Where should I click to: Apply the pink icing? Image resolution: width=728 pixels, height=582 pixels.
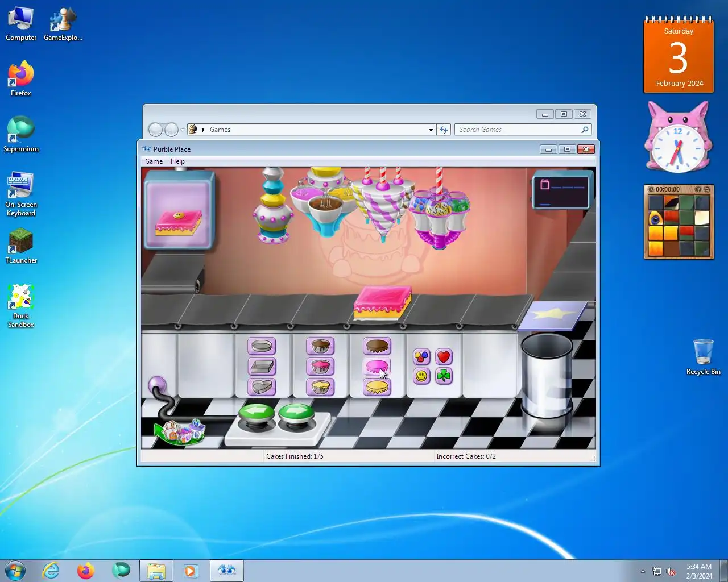377,367
